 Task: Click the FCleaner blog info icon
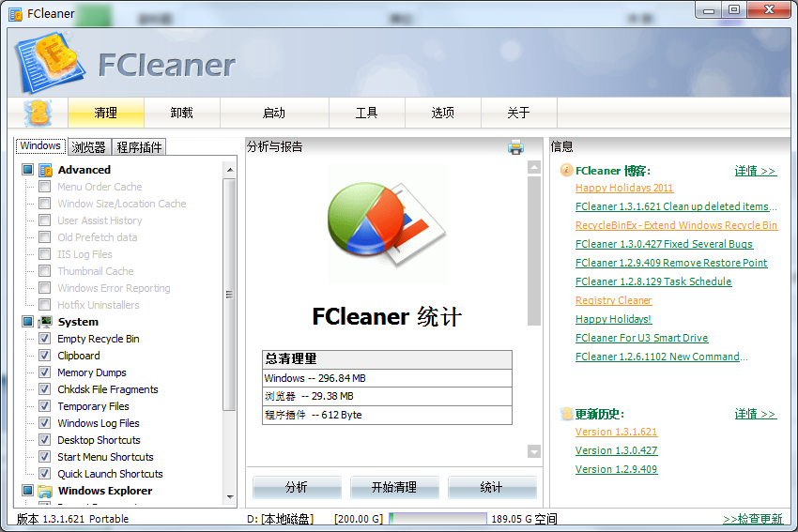point(566,170)
